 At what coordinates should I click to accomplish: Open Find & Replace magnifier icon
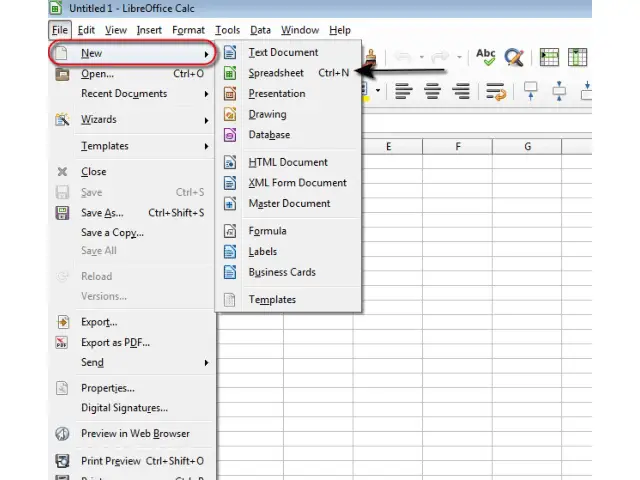(513, 57)
